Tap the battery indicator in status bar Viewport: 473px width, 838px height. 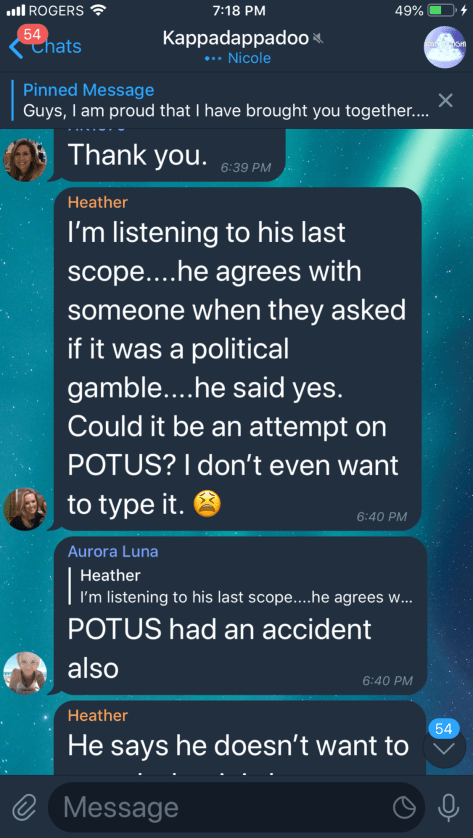[x=443, y=10]
